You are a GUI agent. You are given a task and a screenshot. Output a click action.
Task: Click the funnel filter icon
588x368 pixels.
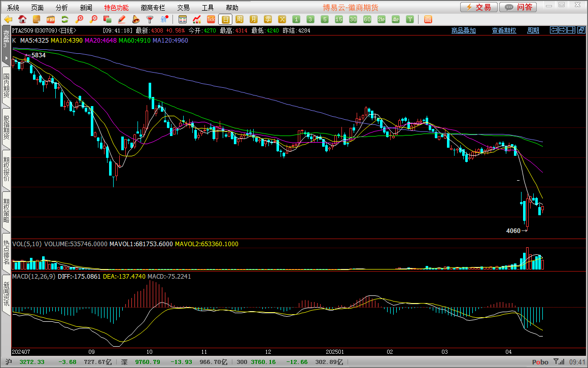pyautogui.click(x=150, y=19)
